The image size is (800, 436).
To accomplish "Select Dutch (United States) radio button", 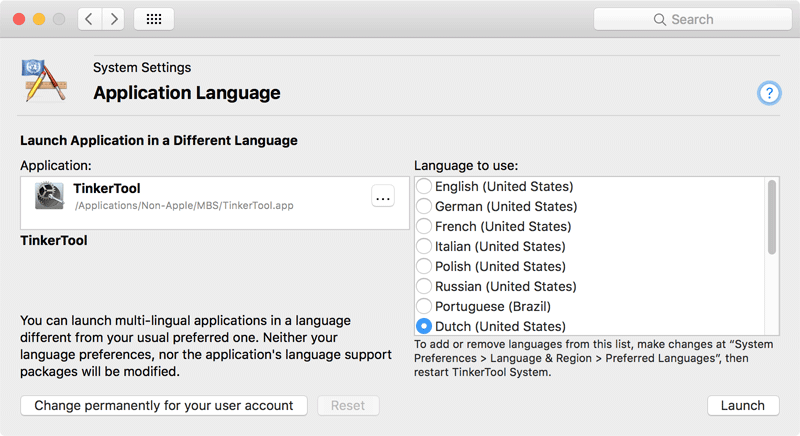I will pos(424,326).
